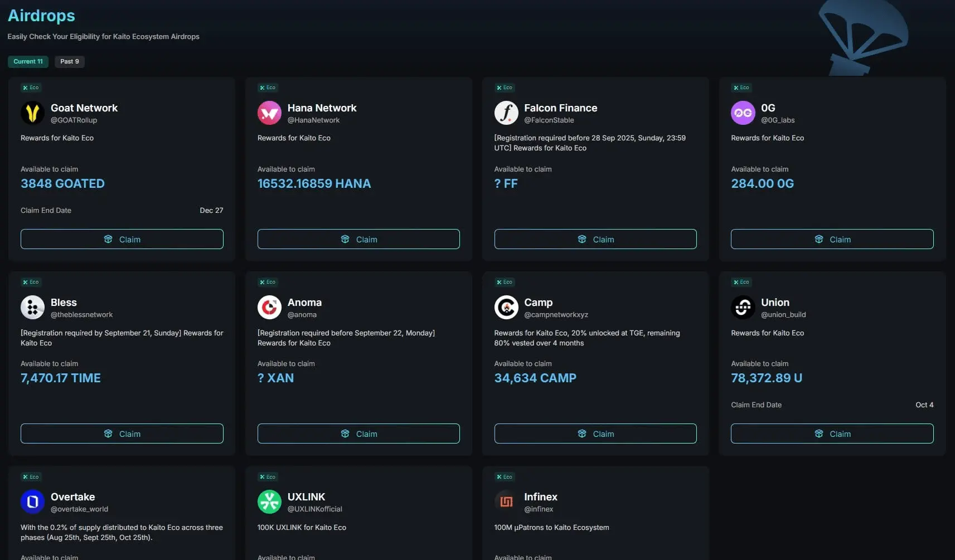Click the Goat Network title
Viewport: 955px width, 560px height.
84,108
